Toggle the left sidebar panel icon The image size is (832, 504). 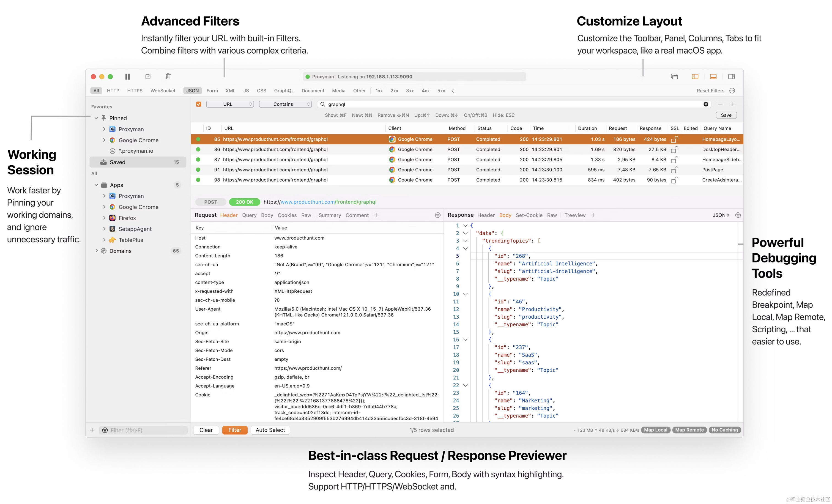click(695, 77)
